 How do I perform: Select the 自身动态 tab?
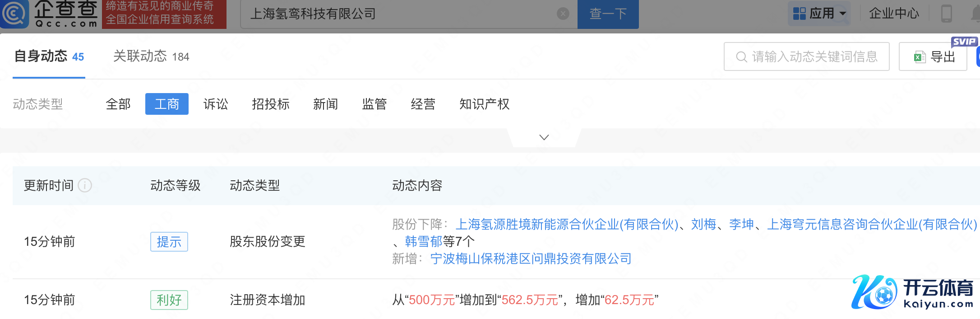[49, 56]
